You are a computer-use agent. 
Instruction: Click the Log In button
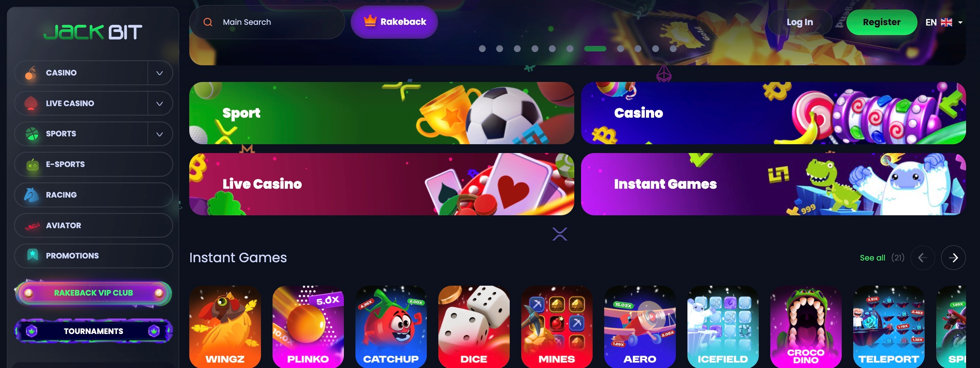(800, 22)
